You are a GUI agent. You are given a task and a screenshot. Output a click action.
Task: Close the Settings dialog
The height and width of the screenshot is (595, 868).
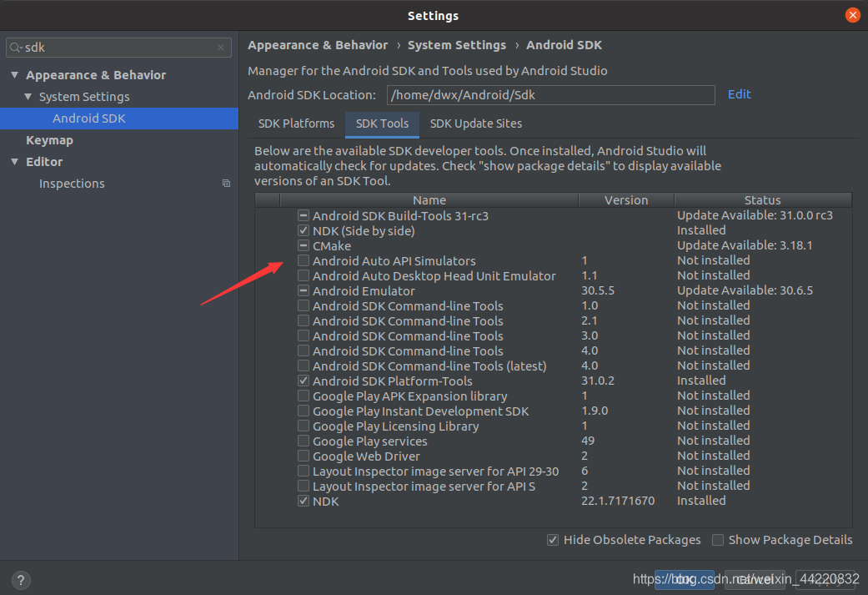(x=852, y=15)
